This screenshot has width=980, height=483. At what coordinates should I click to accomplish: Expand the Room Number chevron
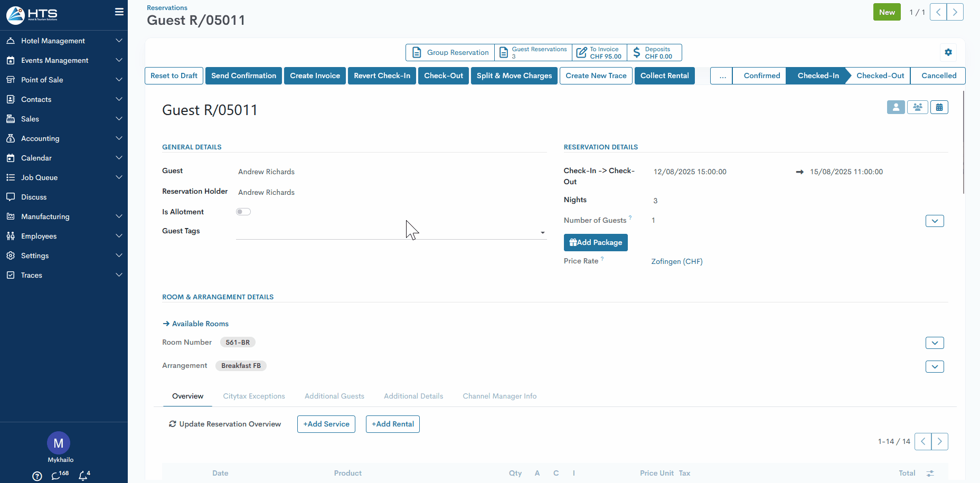pos(934,343)
